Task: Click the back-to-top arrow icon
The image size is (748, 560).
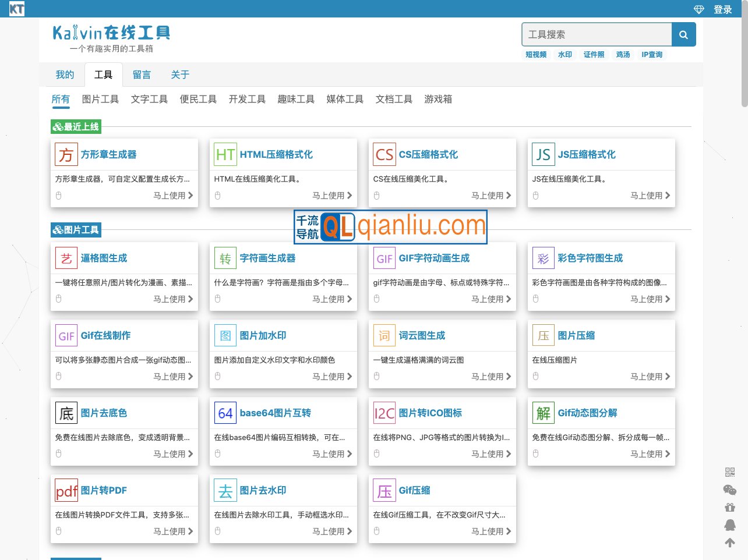Action: (730, 542)
